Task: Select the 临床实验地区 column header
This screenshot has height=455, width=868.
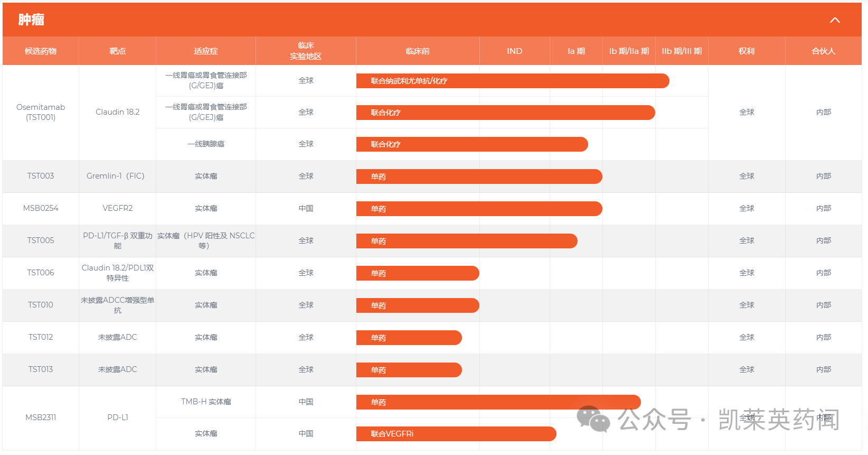Action: click(x=306, y=51)
